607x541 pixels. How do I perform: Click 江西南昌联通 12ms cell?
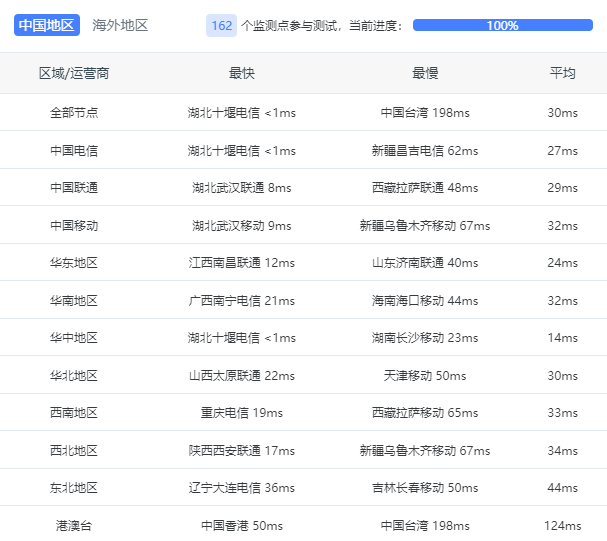click(242, 263)
